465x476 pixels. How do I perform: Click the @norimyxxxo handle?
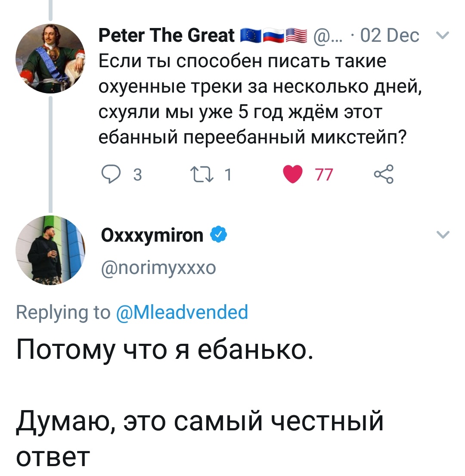pyautogui.click(x=158, y=268)
